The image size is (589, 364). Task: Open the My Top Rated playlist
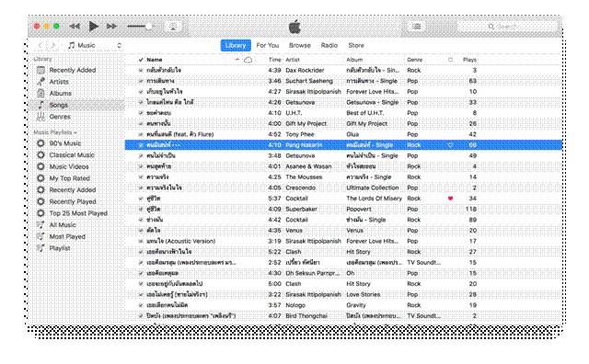[x=70, y=178]
